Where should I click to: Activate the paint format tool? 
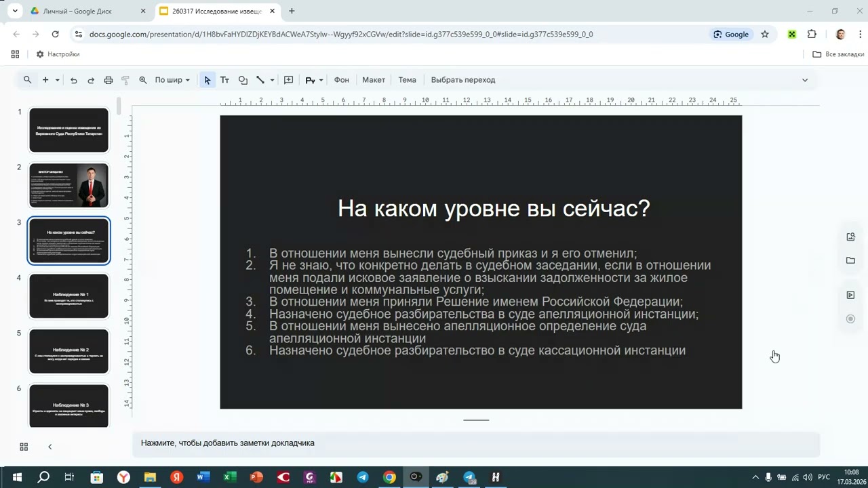[125, 80]
